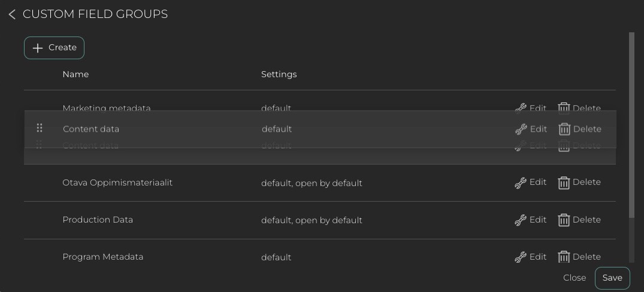644x292 pixels.
Task: Click trash icon on dragged Content data row
Action: coord(564,129)
